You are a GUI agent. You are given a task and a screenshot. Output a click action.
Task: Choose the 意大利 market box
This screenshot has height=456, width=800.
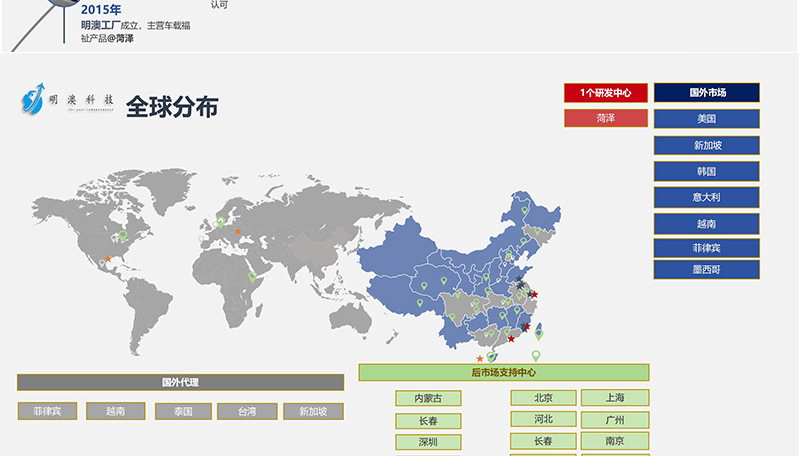tap(707, 197)
